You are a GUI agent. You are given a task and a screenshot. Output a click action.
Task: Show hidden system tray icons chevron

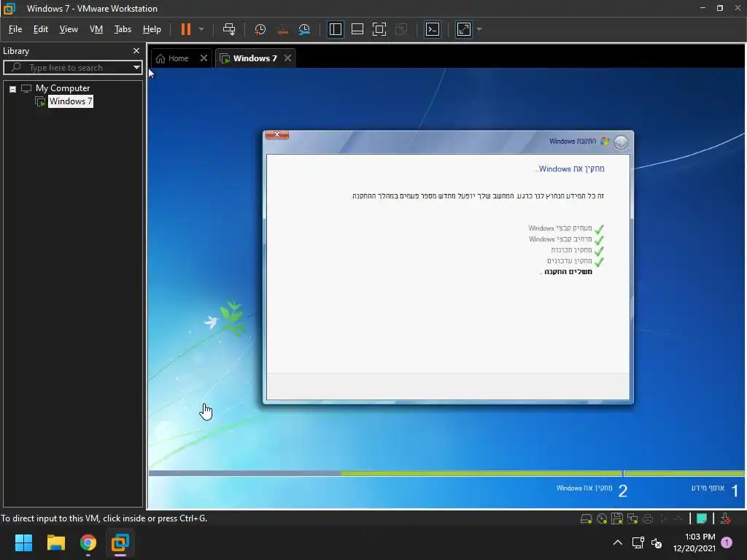(617, 542)
